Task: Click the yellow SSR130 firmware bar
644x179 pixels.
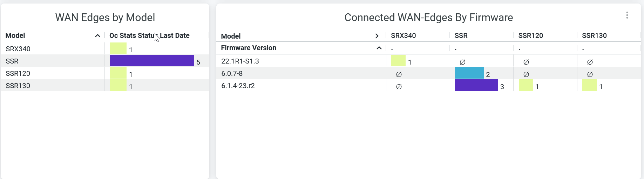Action: [589, 85]
